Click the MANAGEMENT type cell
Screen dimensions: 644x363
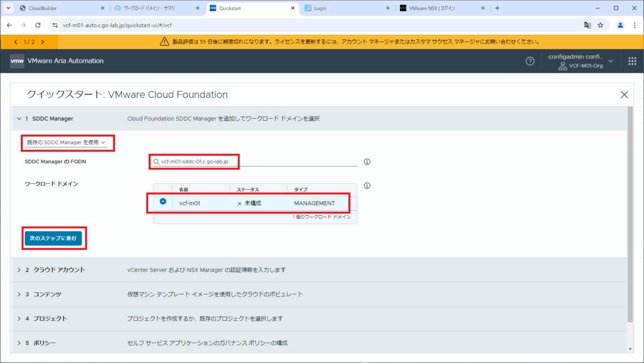coord(314,203)
